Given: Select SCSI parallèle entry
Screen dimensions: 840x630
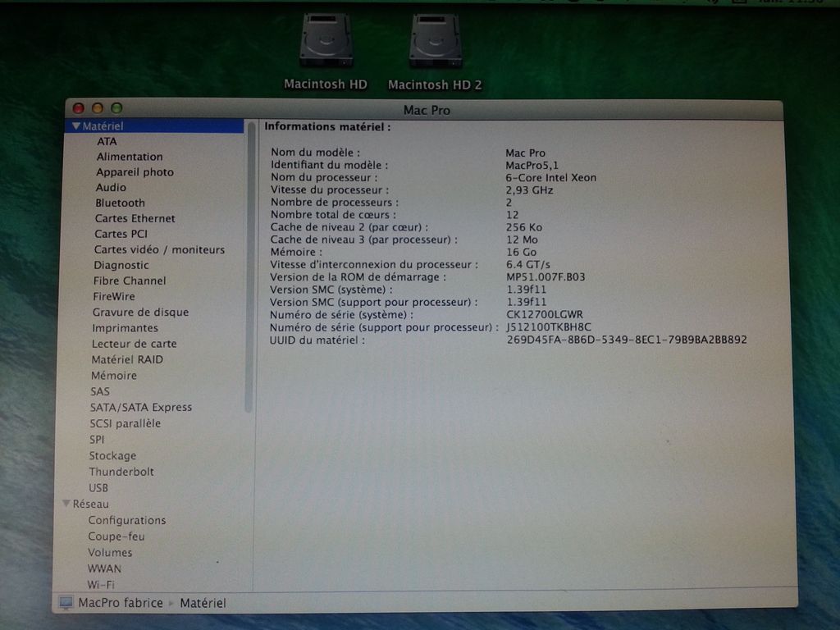Looking at the screenshot, I should click(125, 423).
